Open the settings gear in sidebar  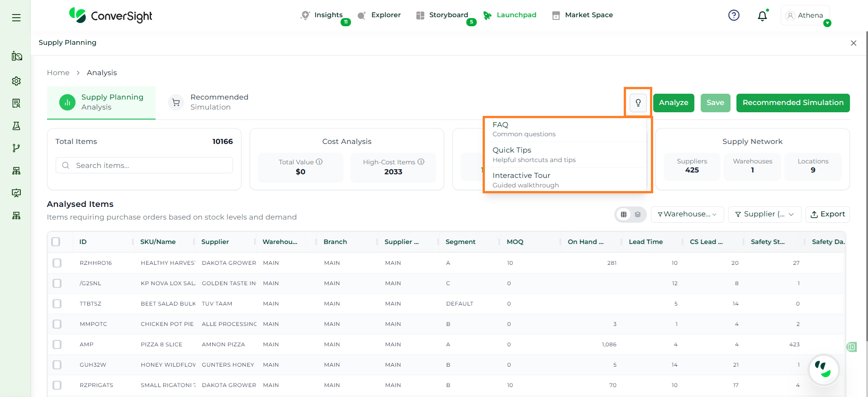point(16,81)
